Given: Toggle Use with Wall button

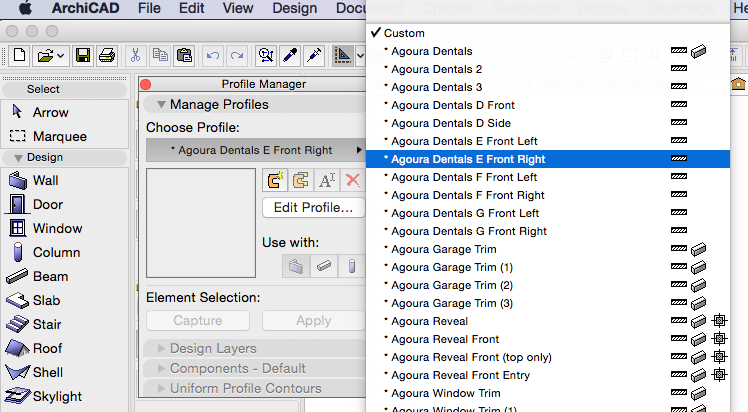Looking at the screenshot, I should 297,266.
